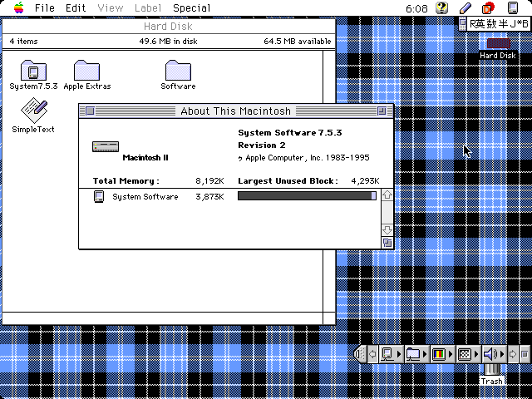Click the About window size box
Image resolution: width=532 pixels, height=399 pixels.
(387, 243)
